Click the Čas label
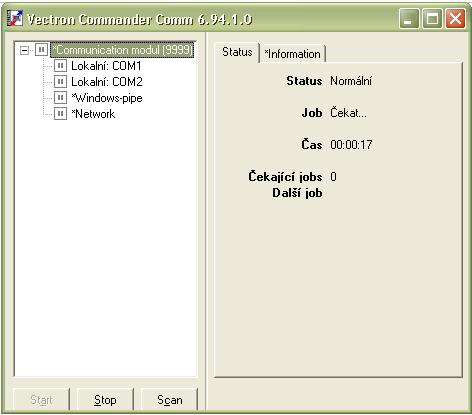Viewport: 472px width, 415px height. pos(312,145)
